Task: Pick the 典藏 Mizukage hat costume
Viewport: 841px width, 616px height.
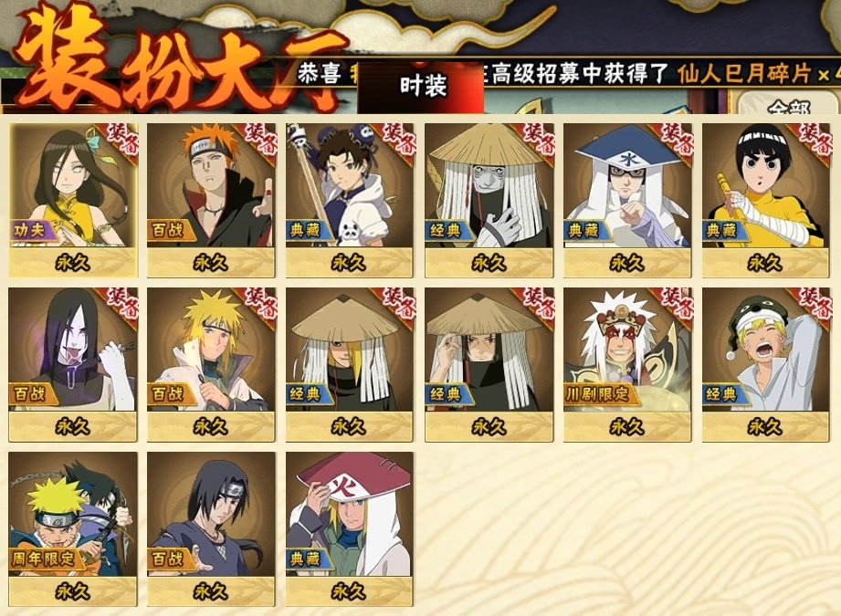Action: click(627, 200)
